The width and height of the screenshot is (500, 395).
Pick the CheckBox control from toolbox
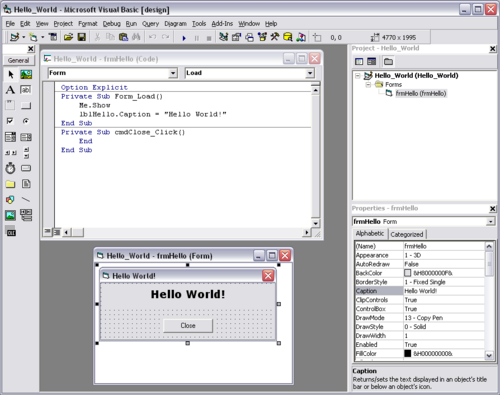pyautogui.click(x=10, y=121)
